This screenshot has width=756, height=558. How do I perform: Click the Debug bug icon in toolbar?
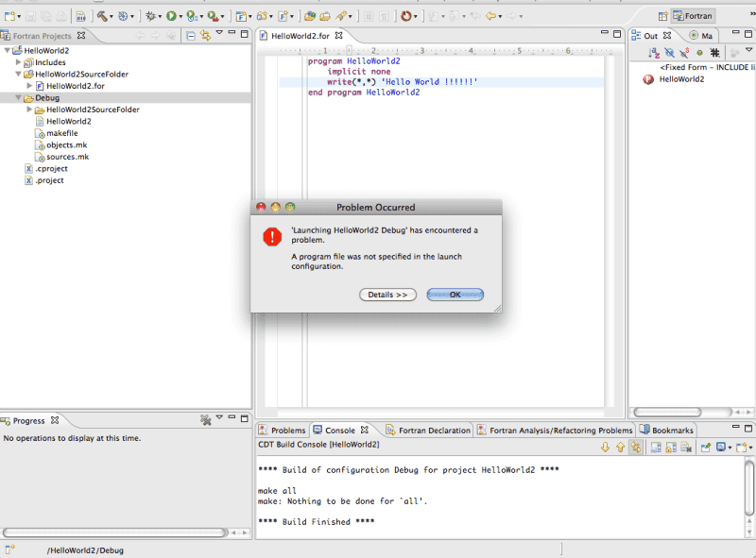(150, 16)
